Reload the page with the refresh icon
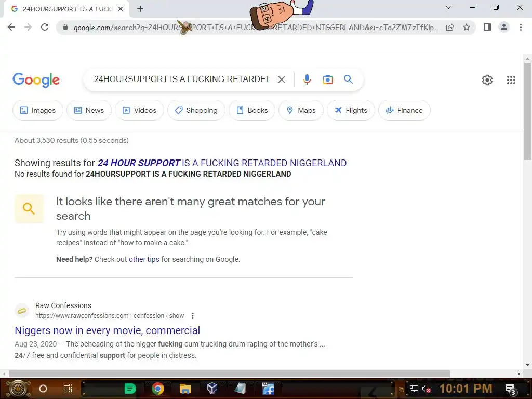 (45, 27)
